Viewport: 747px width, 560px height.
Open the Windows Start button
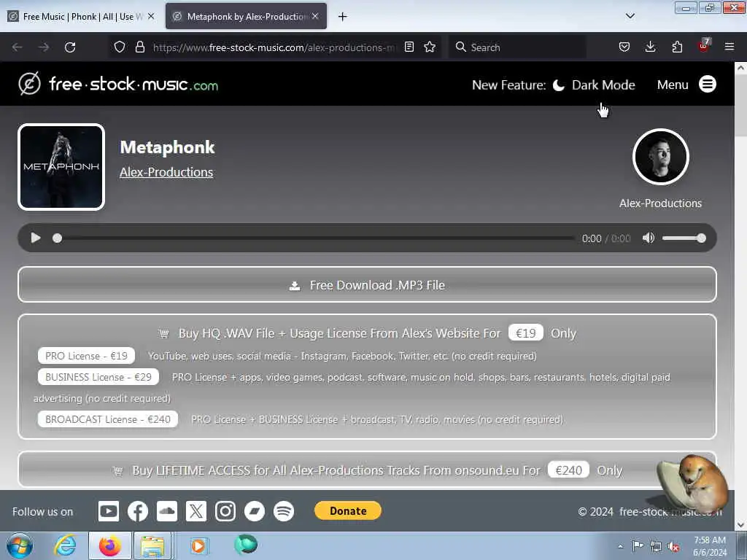20,545
